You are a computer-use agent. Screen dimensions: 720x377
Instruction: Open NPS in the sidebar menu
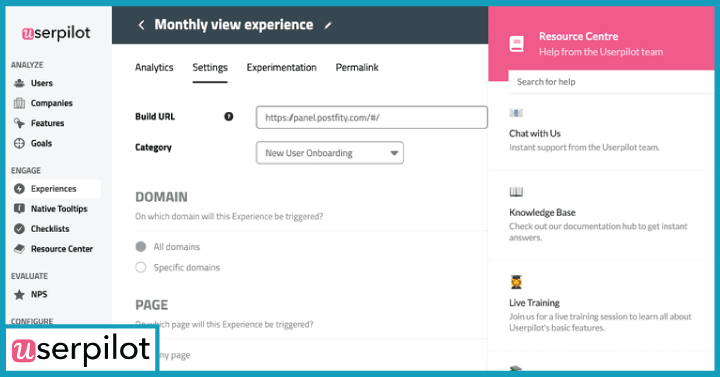(x=39, y=294)
